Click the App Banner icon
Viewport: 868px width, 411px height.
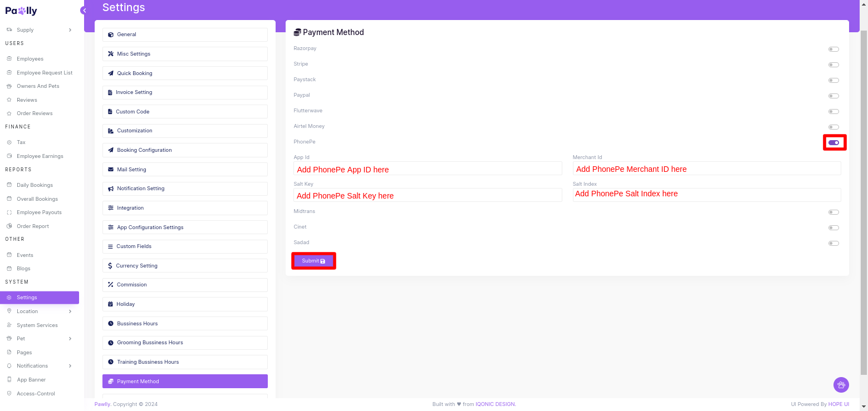click(9, 380)
